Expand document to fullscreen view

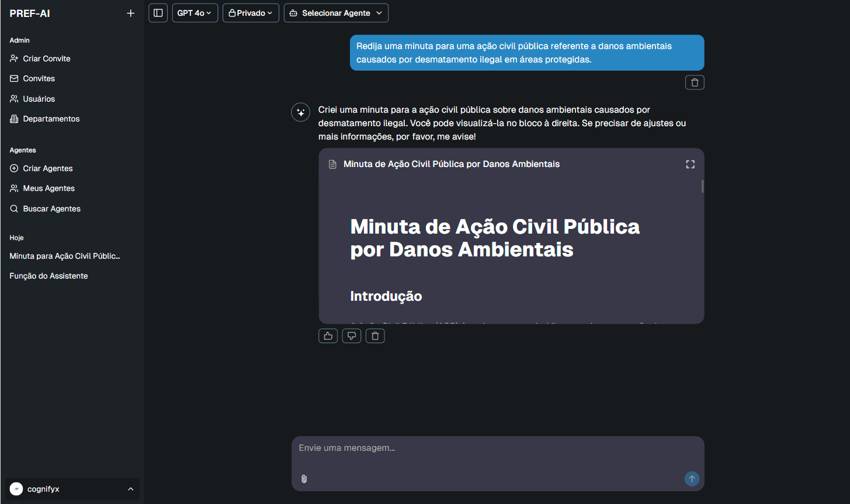(690, 164)
